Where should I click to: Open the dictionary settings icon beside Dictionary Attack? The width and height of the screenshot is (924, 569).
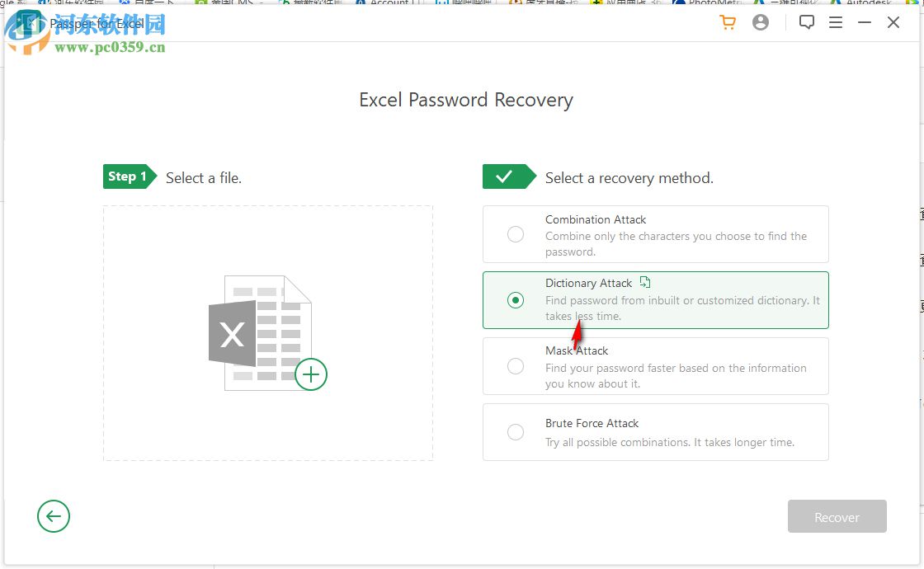click(x=644, y=280)
